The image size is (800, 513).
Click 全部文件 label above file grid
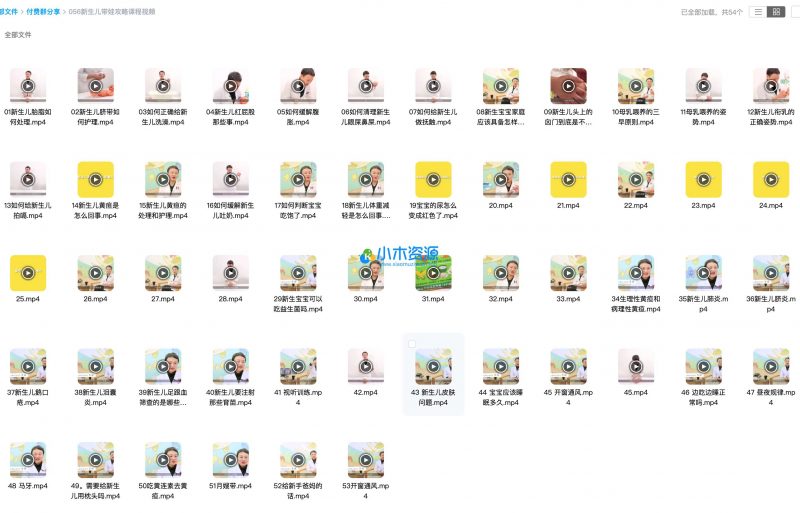(x=18, y=34)
